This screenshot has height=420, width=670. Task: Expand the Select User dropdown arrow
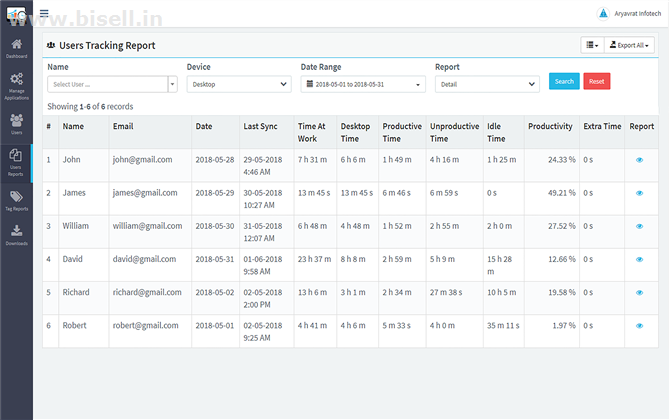tap(173, 84)
